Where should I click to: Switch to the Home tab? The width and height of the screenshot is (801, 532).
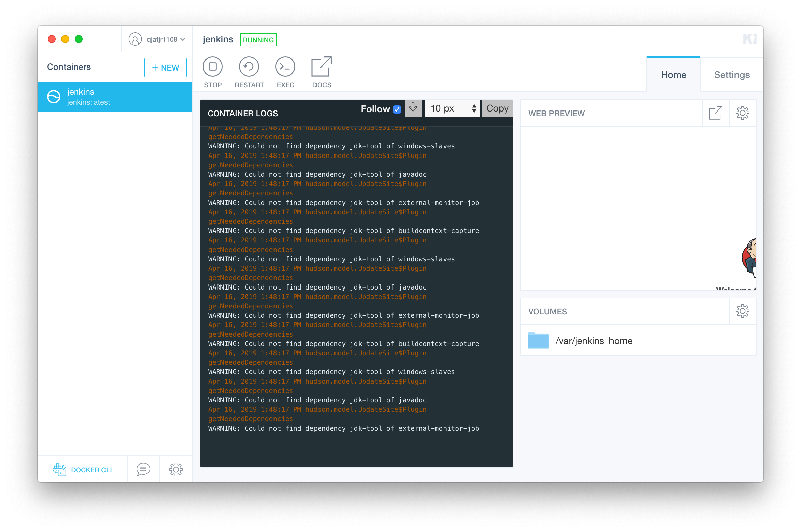click(x=673, y=75)
